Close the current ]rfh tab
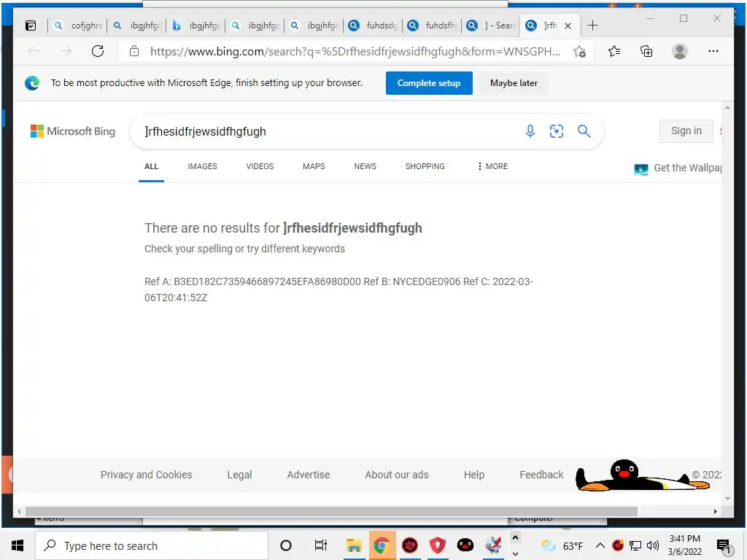This screenshot has height=560, width=747. [568, 26]
